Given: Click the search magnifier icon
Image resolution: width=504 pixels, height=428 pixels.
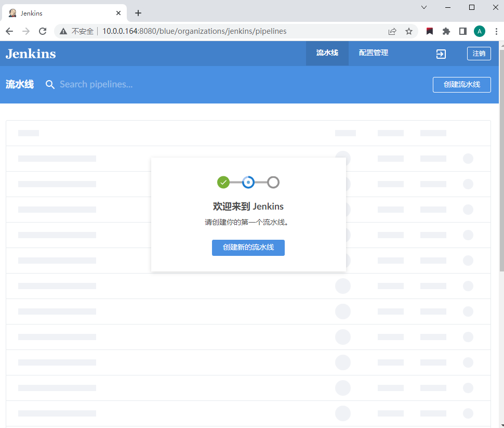Looking at the screenshot, I should click(x=50, y=85).
